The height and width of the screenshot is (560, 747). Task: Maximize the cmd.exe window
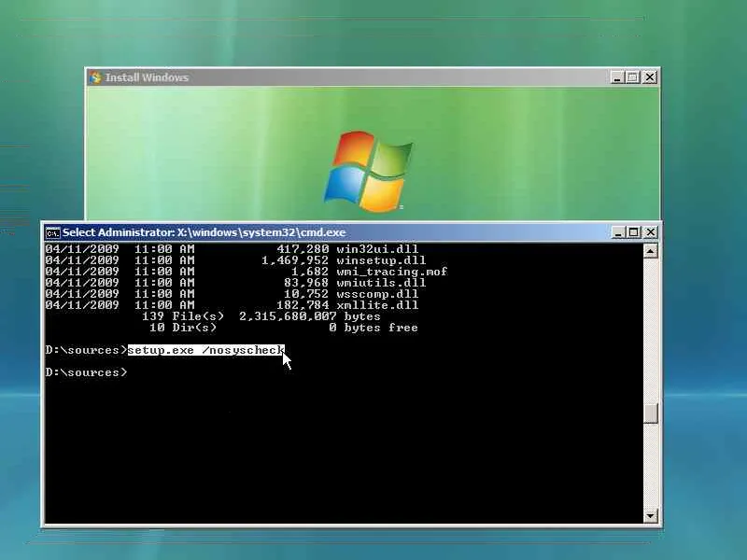[634, 232]
